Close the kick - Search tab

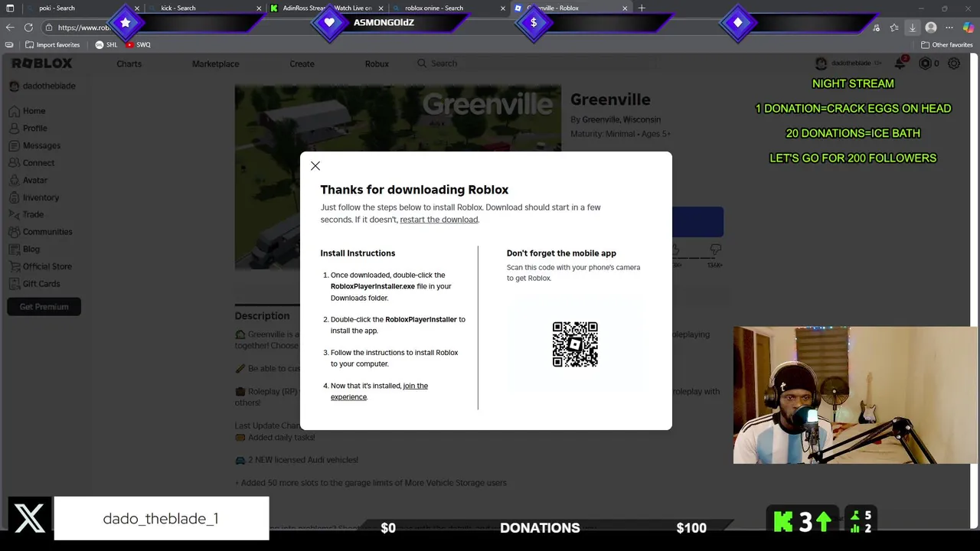[x=259, y=8]
